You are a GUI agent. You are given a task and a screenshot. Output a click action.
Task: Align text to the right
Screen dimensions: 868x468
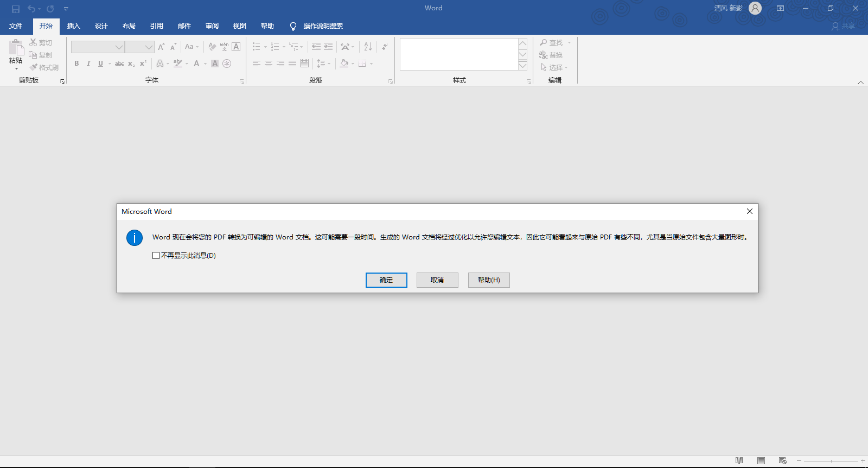tap(280, 64)
